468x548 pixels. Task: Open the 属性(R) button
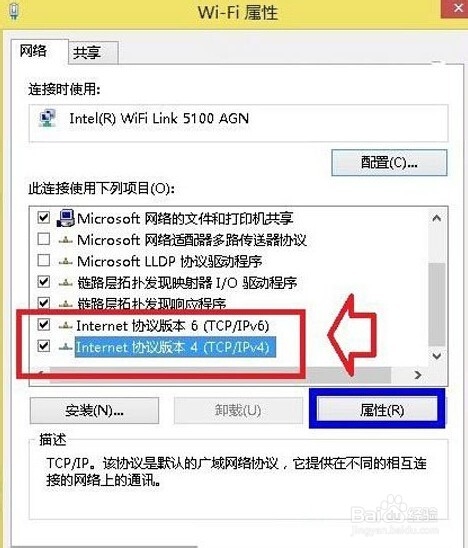pos(377,409)
